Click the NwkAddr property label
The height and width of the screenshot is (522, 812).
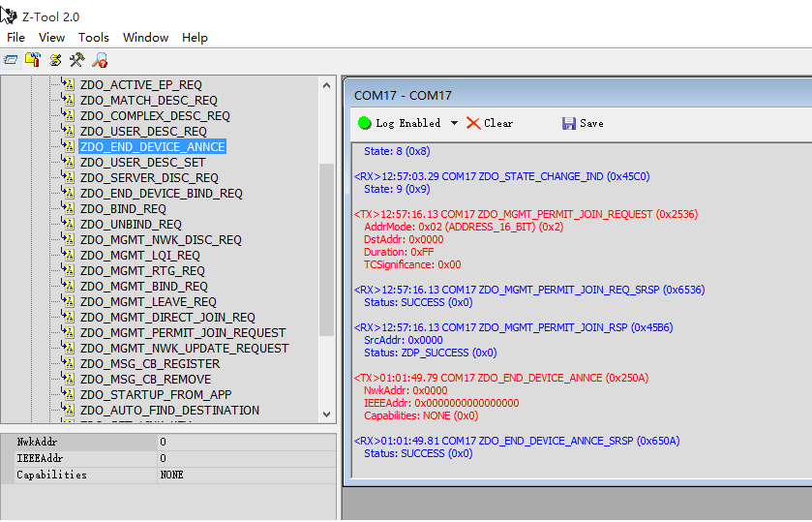point(37,443)
